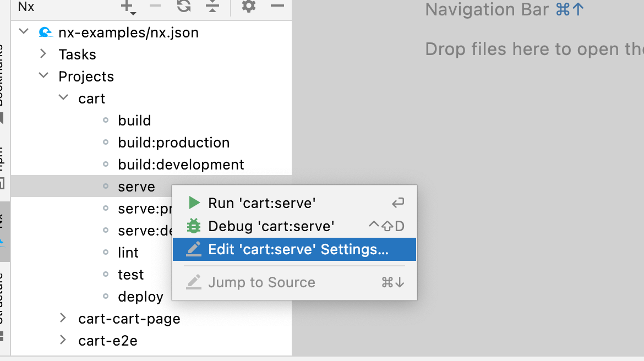Click the Debug bug icon in context menu
The height and width of the screenshot is (361, 644).
coord(194,226)
